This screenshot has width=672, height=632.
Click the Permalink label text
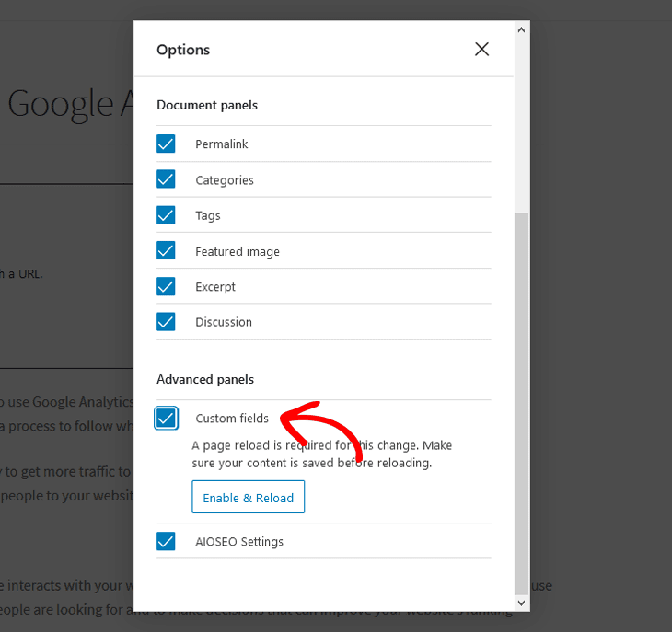pos(222,144)
